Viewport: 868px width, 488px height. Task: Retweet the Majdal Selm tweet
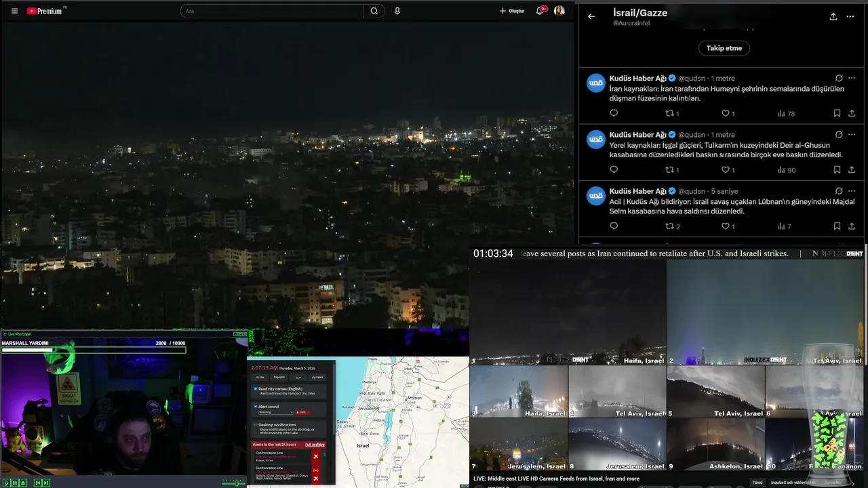[x=672, y=226]
